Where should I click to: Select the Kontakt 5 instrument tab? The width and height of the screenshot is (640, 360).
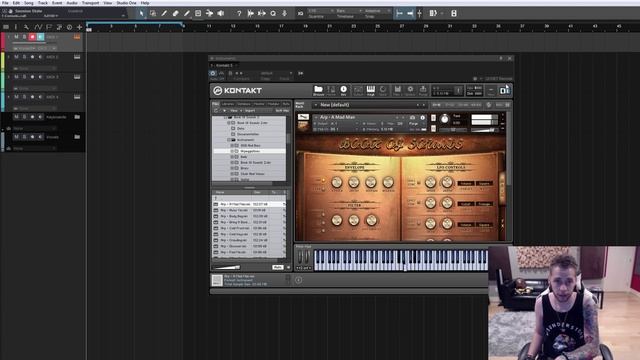(224, 65)
